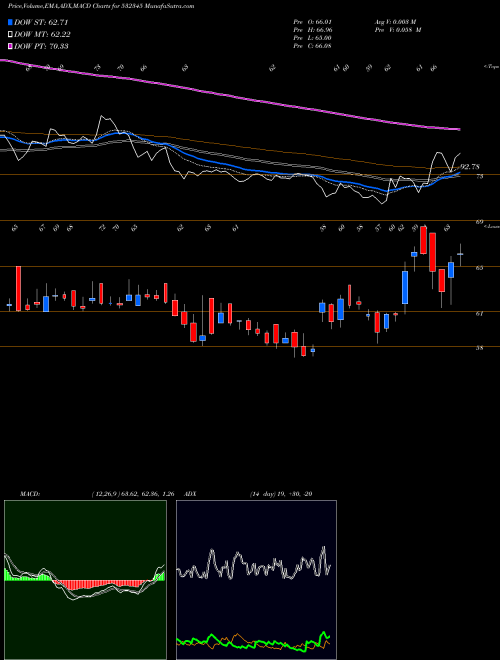Click the '<Tops' label at right edge

click(491, 67)
